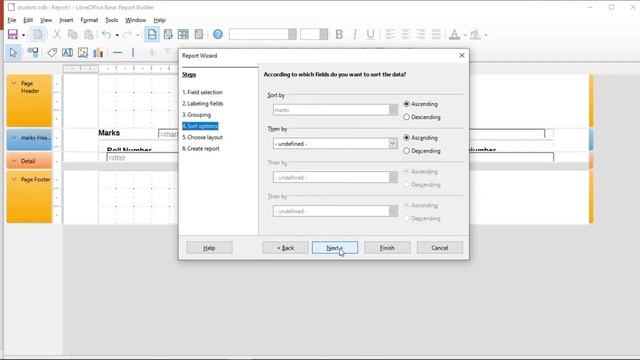Viewport: 640px width, 360px height.
Task: Open the File menu
Action: [x=12, y=20]
